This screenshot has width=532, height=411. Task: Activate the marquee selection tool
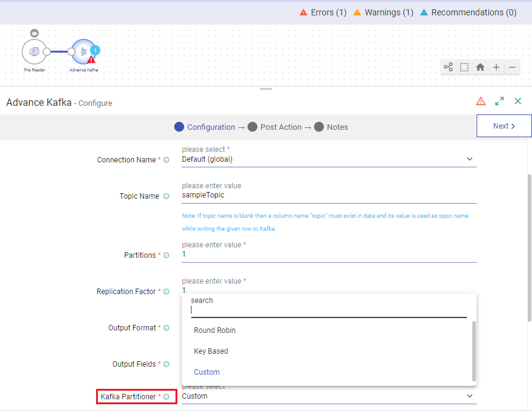(x=464, y=67)
